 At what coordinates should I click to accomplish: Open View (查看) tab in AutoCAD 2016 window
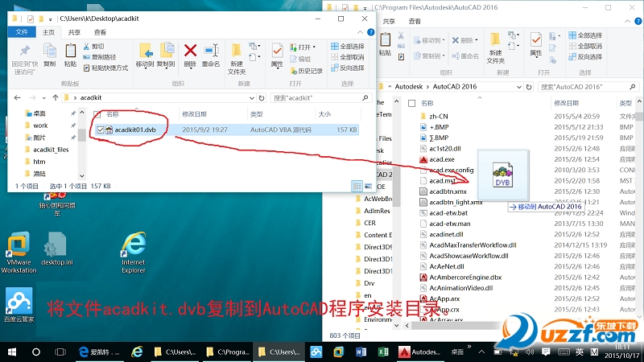click(415, 22)
